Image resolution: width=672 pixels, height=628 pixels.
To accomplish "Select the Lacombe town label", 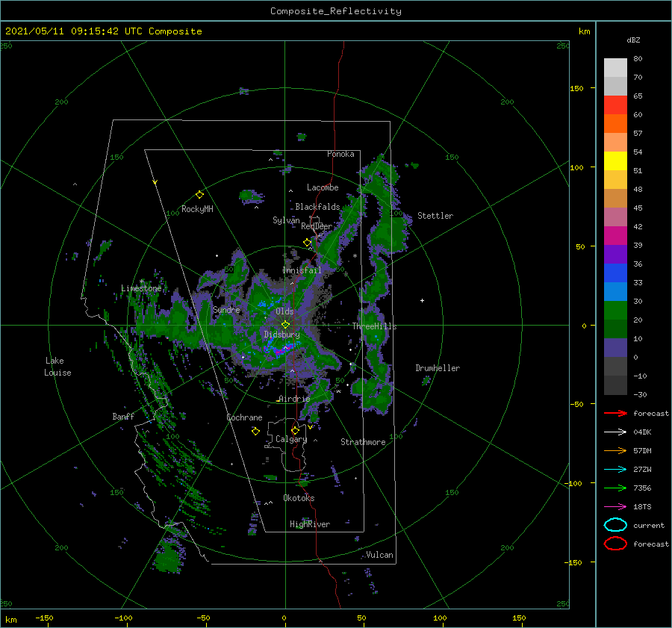I will point(323,187).
